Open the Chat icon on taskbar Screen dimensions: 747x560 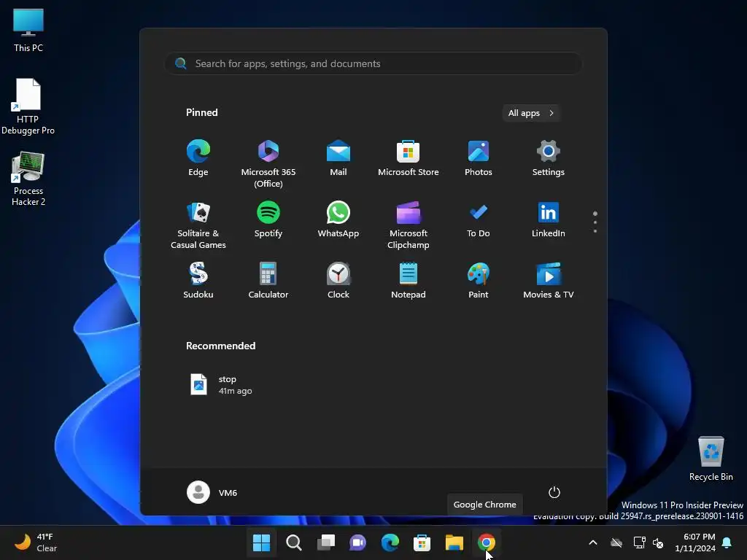coord(357,542)
